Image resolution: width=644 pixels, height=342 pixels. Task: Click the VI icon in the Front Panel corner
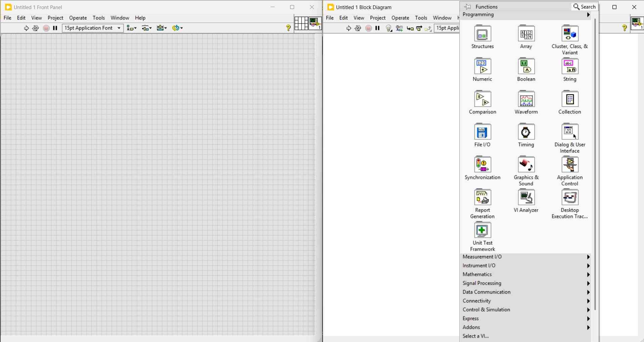pos(315,24)
